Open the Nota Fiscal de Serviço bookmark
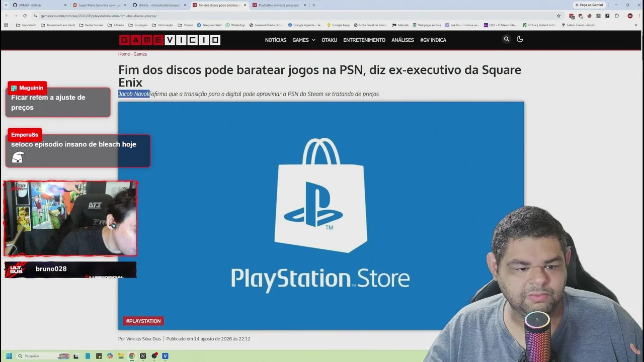644x362 pixels. [371, 25]
